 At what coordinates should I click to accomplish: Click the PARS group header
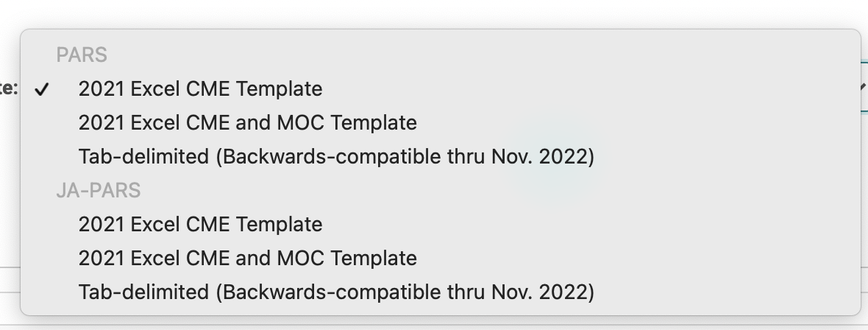pos(82,55)
